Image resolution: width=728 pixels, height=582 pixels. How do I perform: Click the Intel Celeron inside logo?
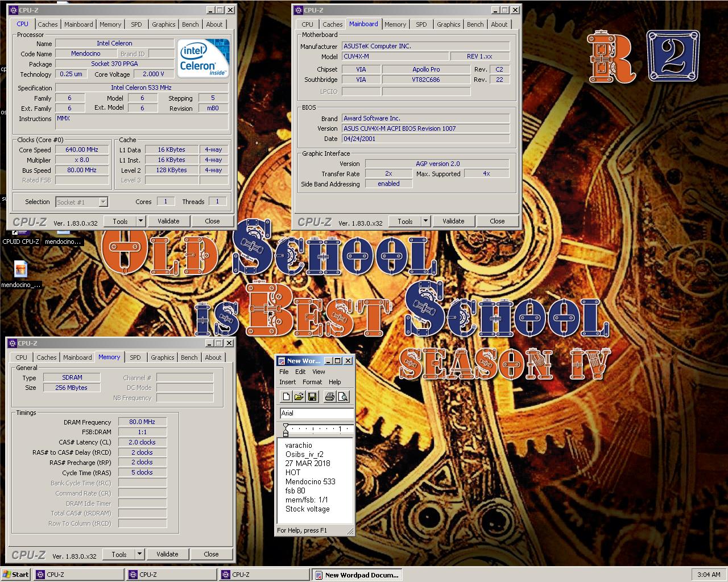[x=203, y=58]
